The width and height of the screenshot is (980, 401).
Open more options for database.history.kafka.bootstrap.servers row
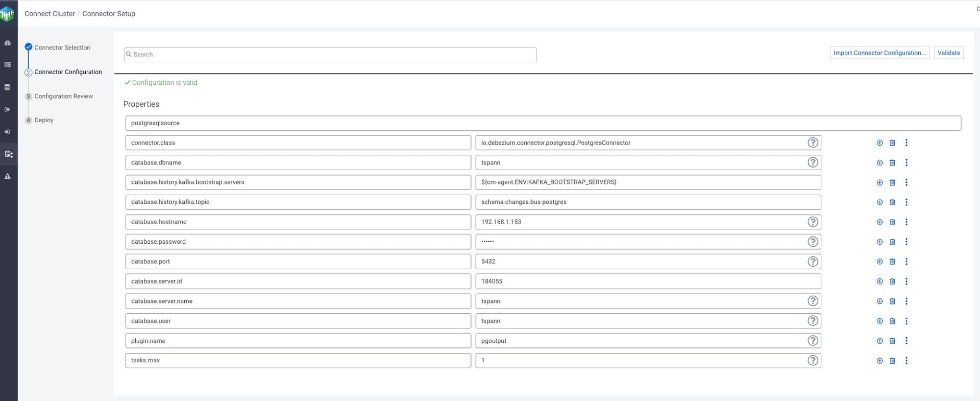(906, 182)
